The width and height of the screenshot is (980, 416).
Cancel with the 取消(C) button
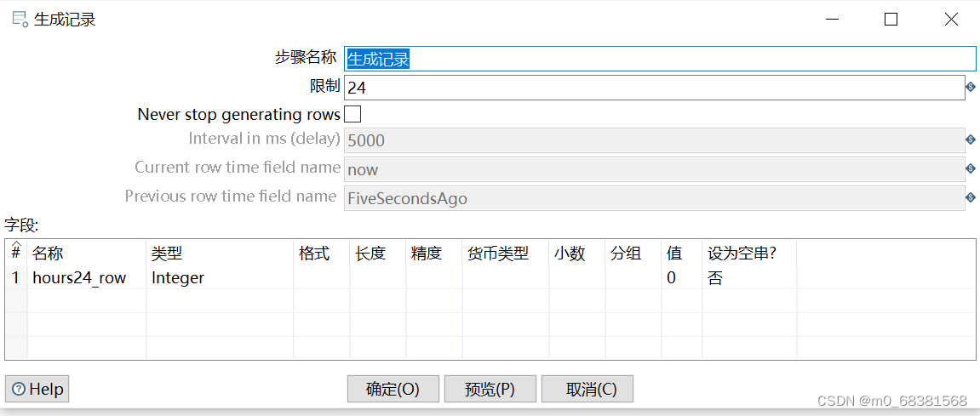(587, 389)
